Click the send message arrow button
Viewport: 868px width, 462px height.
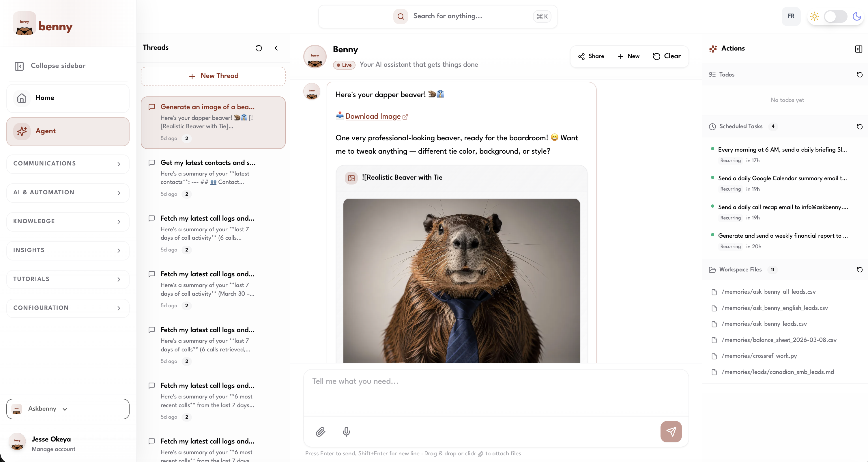(x=671, y=432)
